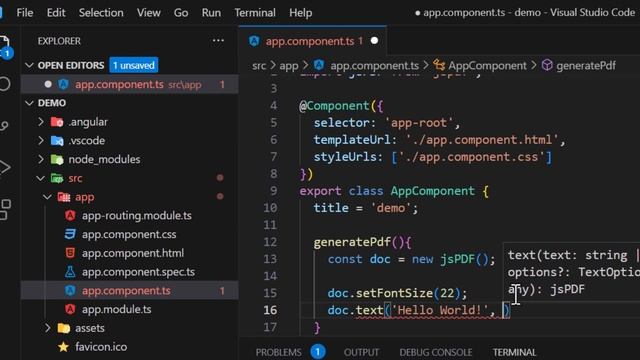
Task: Open the Extensions activity bar icon
Action: pyautogui.click(x=5, y=209)
